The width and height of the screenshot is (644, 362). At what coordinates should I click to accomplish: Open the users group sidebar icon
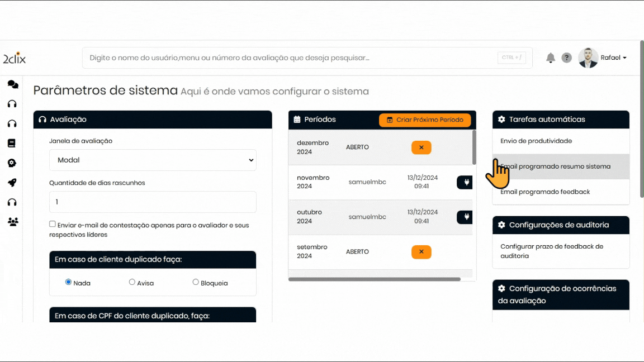[x=12, y=222]
